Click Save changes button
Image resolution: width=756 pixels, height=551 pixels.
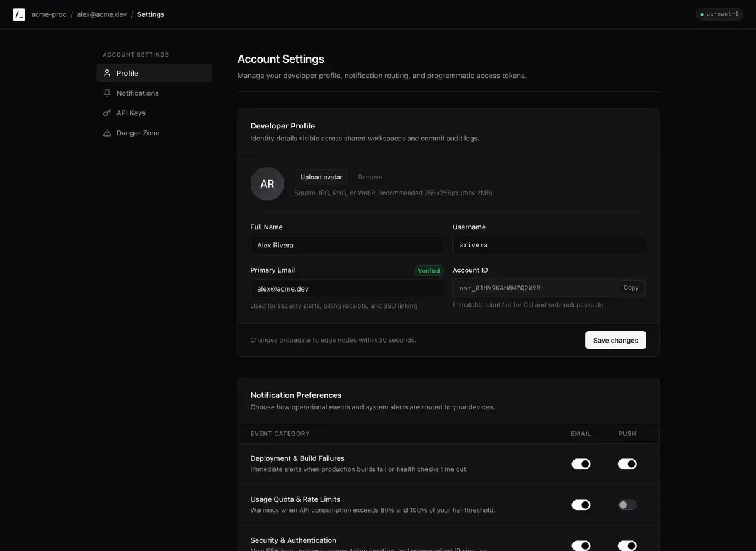pos(616,340)
